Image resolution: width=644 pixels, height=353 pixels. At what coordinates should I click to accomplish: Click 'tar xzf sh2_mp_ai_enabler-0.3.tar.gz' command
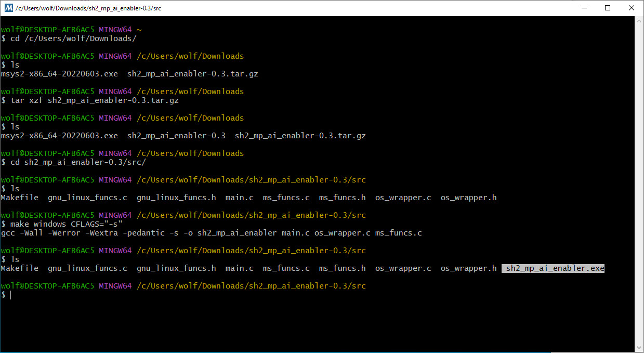(x=94, y=100)
